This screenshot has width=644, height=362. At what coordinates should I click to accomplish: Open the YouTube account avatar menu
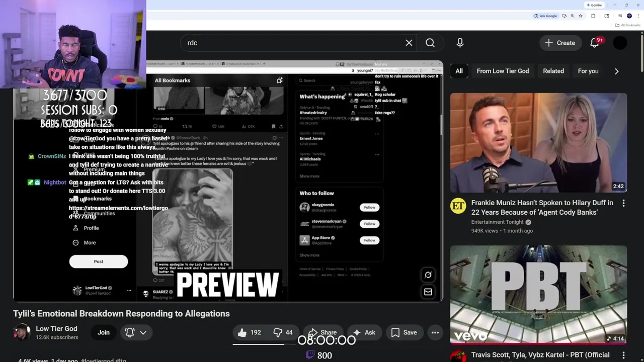click(620, 43)
